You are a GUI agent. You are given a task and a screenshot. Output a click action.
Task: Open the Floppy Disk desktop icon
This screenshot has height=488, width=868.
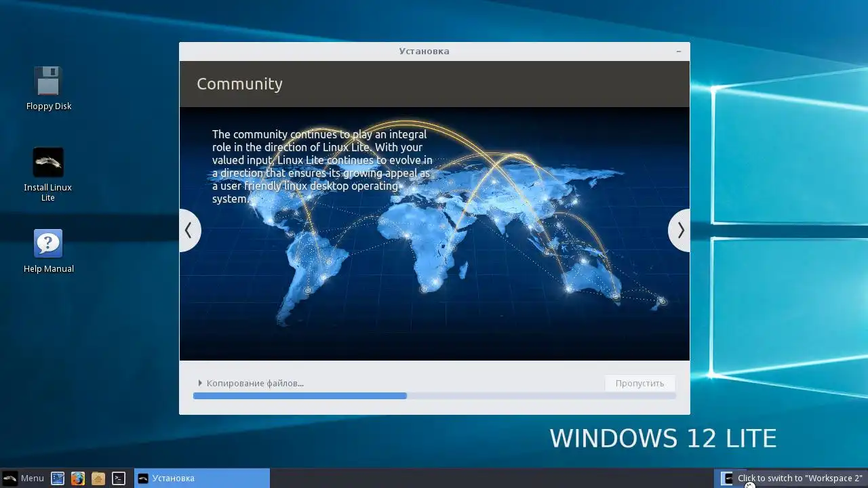48,88
